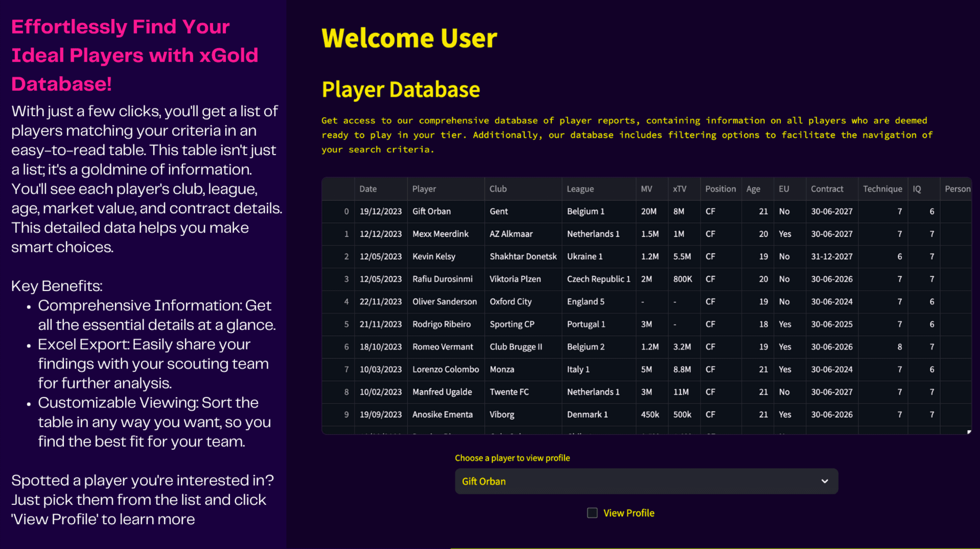Click the dropdown chevron arrow icon
Image resolution: width=980 pixels, height=549 pixels.
(x=825, y=481)
